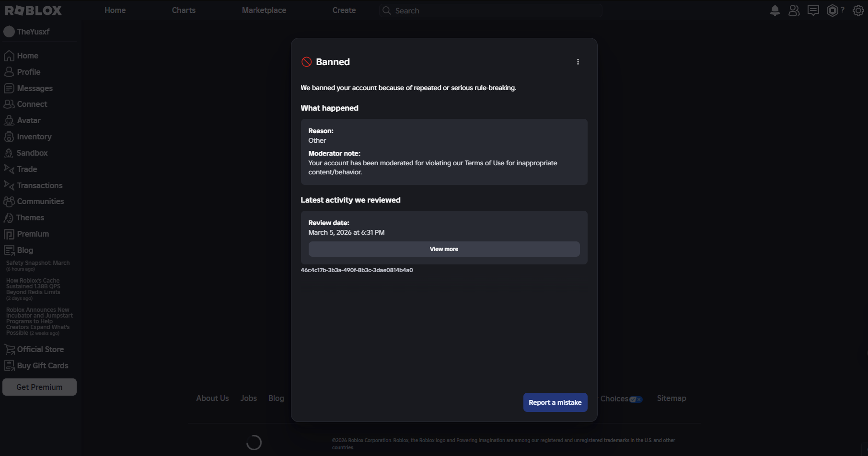Select Charts in the top navigation

coord(184,10)
